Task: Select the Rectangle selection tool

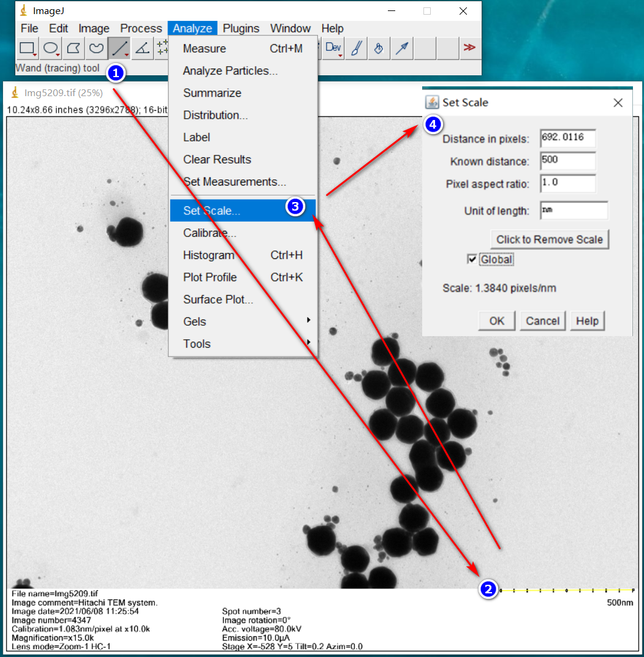Action: [x=27, y=48]
